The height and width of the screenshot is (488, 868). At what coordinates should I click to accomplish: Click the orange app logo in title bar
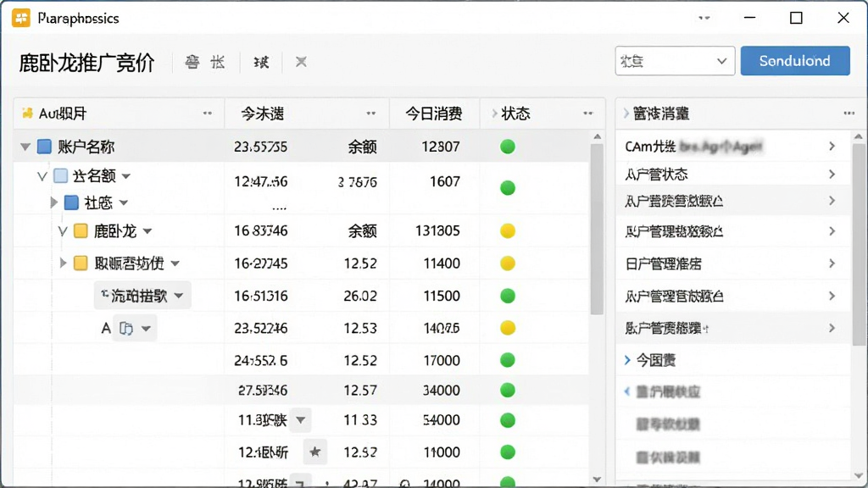coord(21,18)
